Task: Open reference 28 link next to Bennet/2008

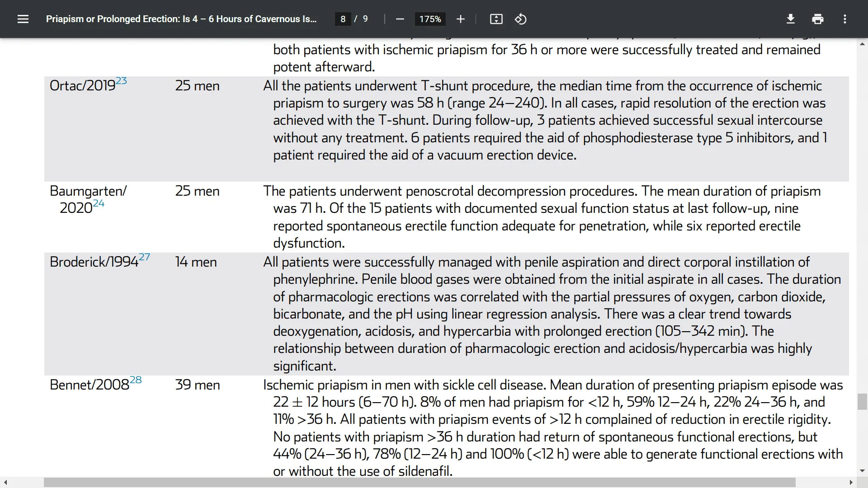Action: [136, 380]
